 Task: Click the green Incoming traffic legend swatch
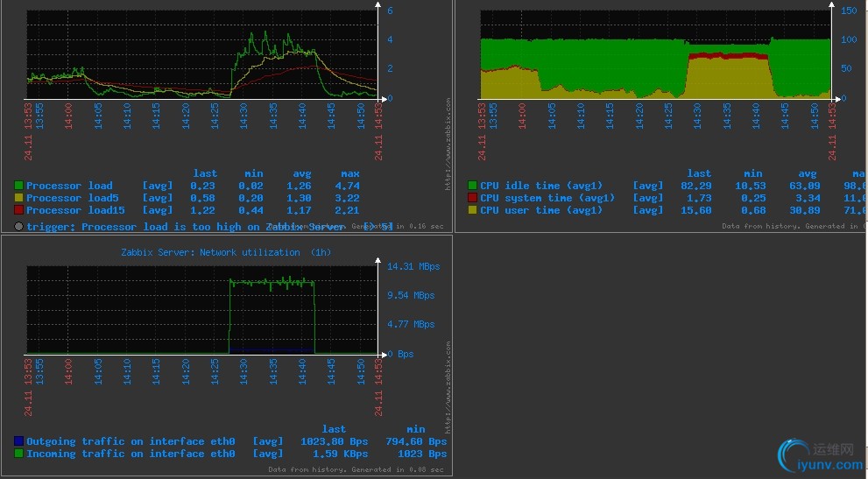pos(18,454)
